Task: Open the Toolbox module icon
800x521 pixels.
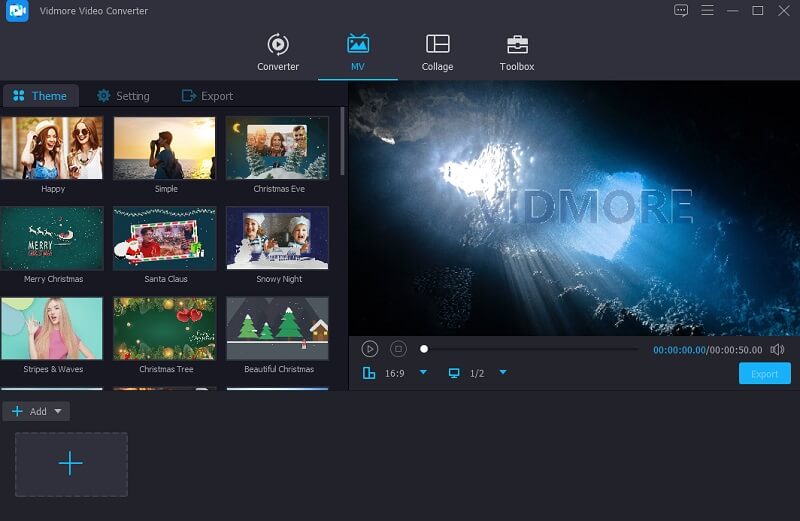Action: [x=517, y=45]
